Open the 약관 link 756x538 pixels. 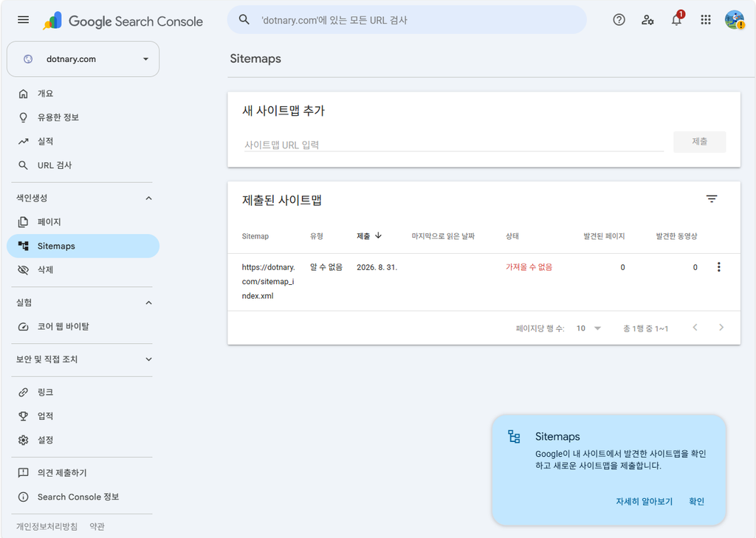(x=97, y=526)
